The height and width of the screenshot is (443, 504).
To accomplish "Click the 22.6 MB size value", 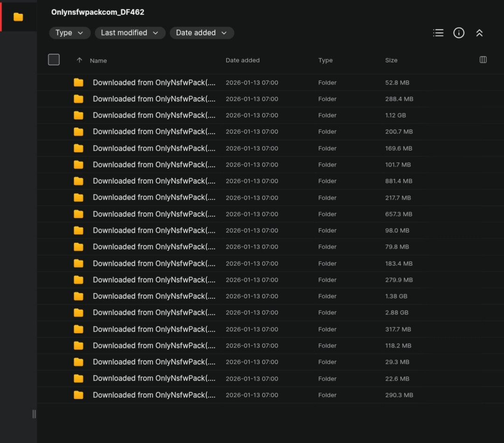I will (x=397, y=379).
